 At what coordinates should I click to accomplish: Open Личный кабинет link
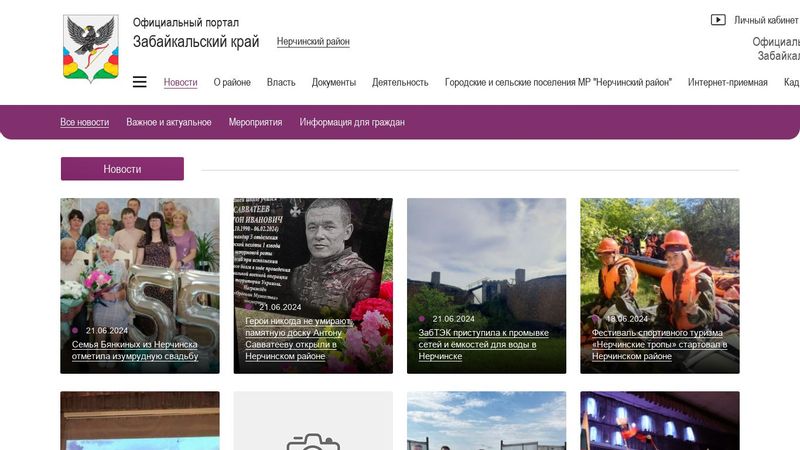pyautogui.click(x=766, y=20)
